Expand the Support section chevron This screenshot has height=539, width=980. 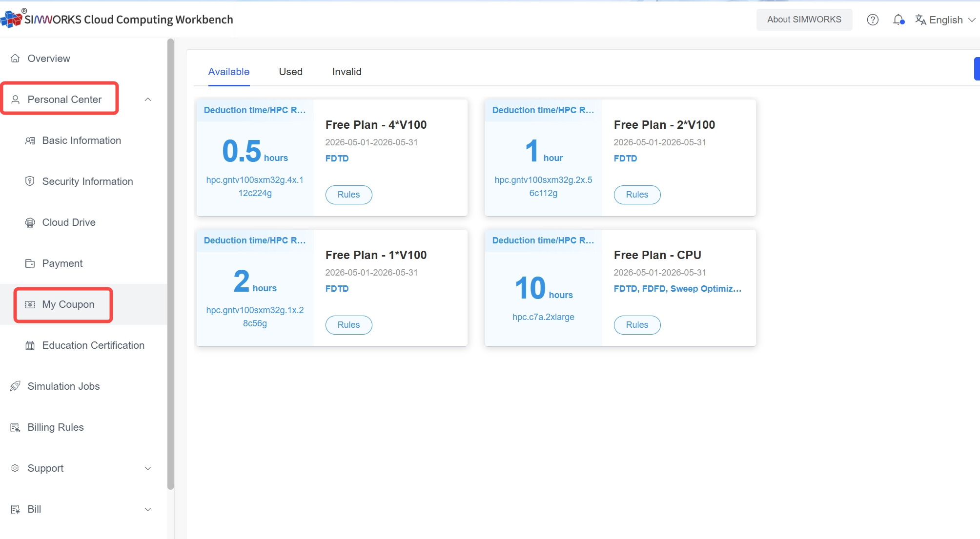tap(148, 468)
